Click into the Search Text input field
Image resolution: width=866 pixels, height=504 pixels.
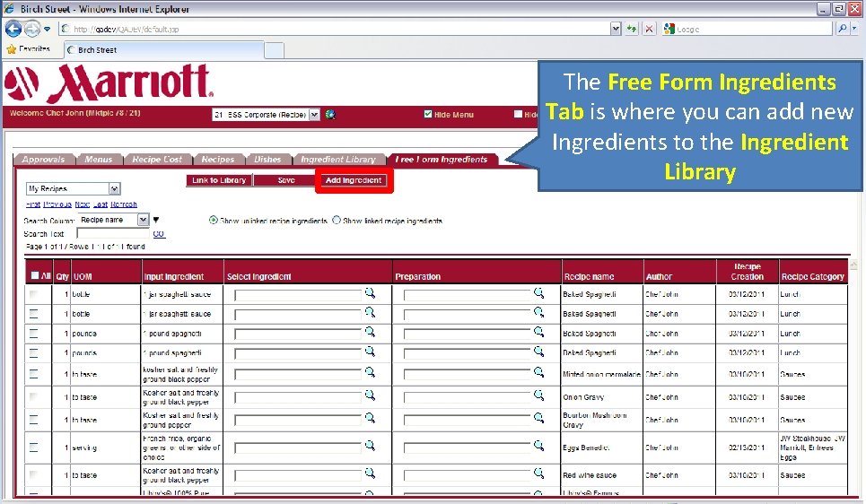pyautogui.click(x=113, y=234)
